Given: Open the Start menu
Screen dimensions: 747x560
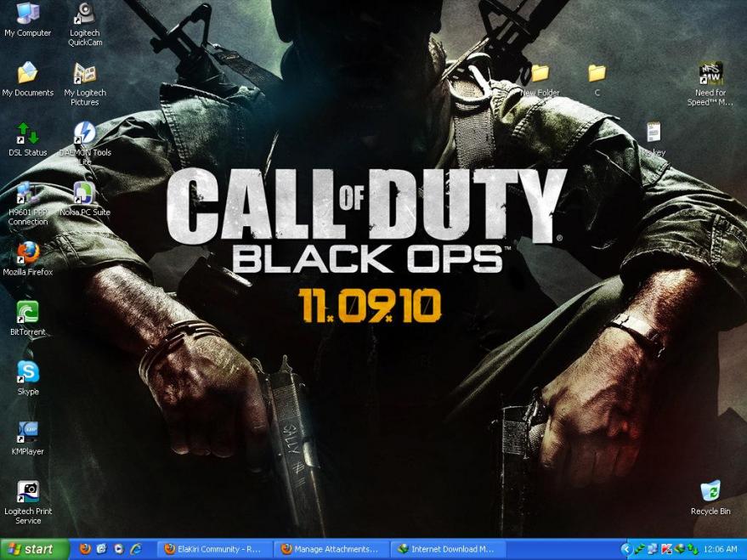Looking at the screenshot, I should 34,549.
